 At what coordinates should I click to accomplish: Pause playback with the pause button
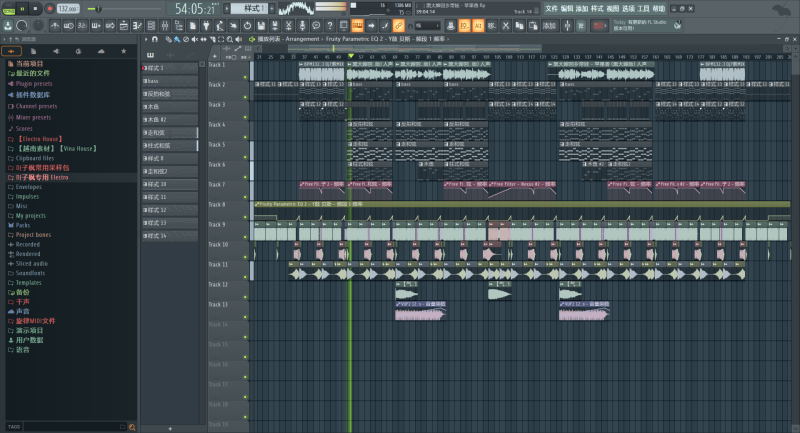[22, 9]
